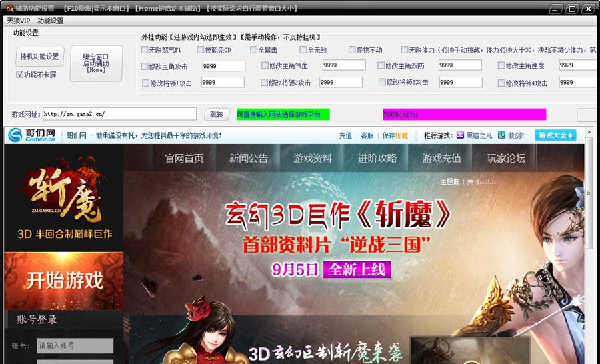Tick 修改将领4攻击 checkbox
Screen dimensions: 600x364
(501, 83)
